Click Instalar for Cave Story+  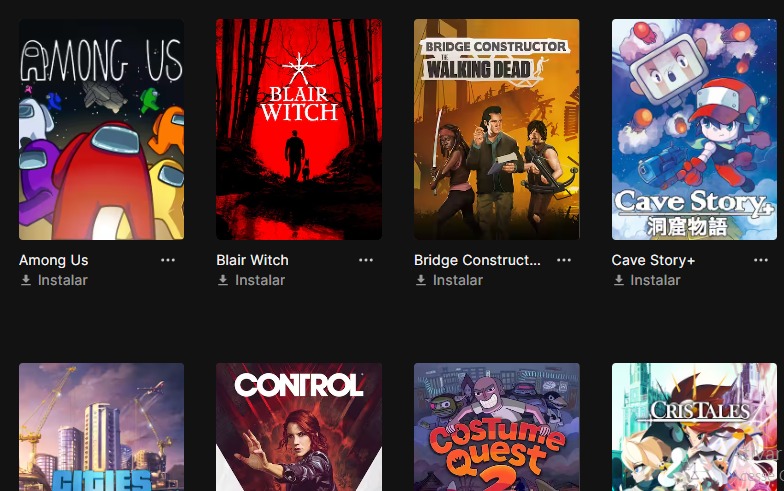click(x=656, y=280)
